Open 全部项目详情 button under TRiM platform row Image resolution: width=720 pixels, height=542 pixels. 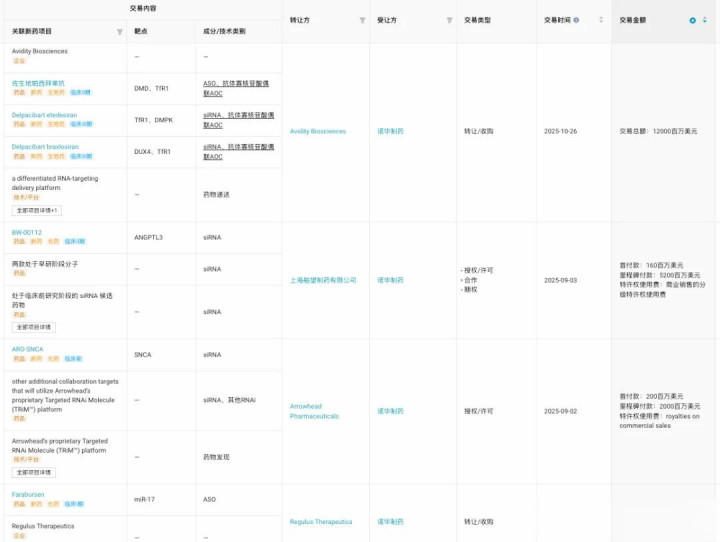pos(34,472)
